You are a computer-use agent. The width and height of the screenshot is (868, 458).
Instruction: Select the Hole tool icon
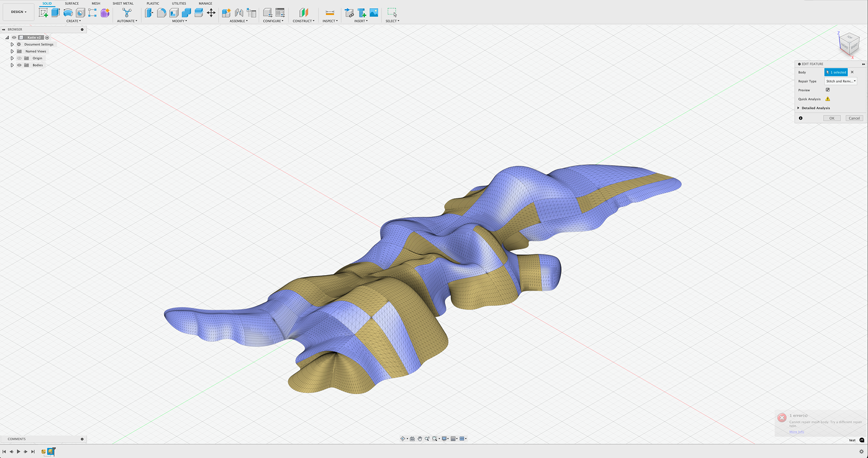pos(80,13)
